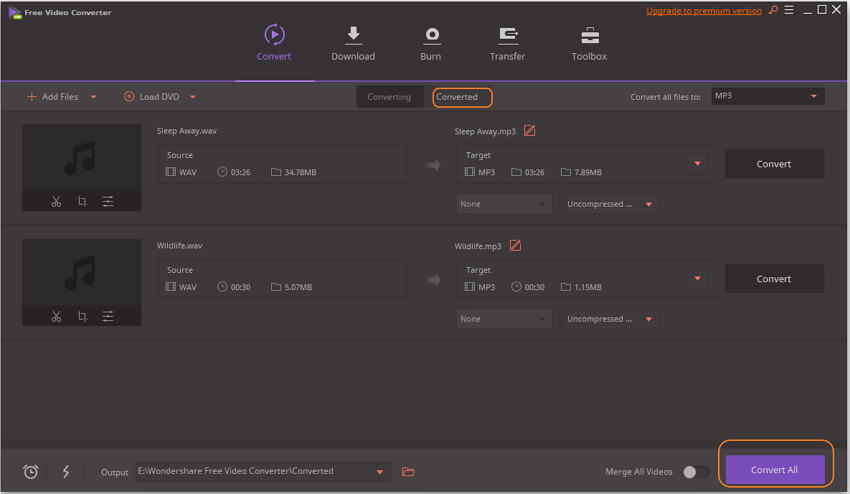This screenshot has height=494, width=850.
Task: Click the 34.78MB source size
Action: point(300,172)
